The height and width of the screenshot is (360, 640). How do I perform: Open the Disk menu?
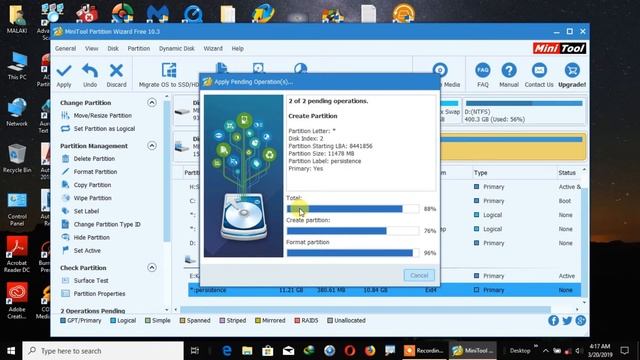point(113,48)
